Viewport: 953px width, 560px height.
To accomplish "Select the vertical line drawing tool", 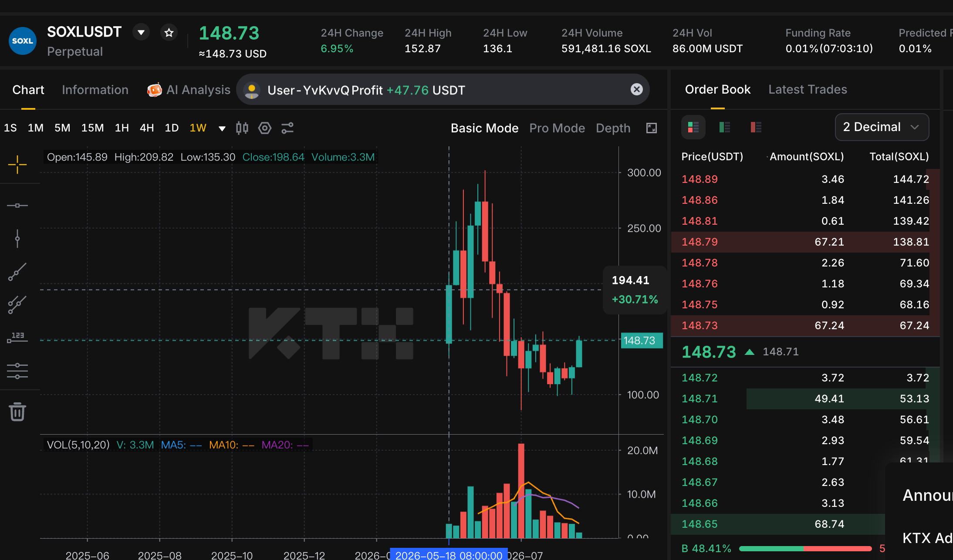I will click(17, 239).
